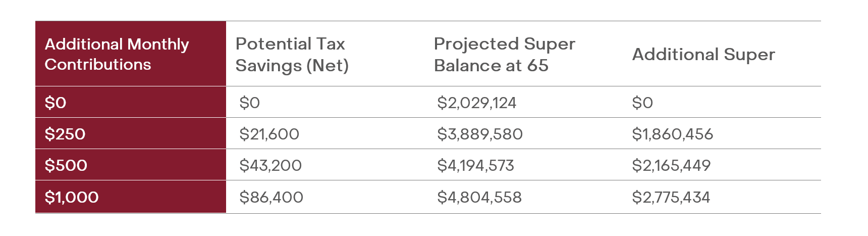Click the $500 monthly contribution row

coord(66,165)
